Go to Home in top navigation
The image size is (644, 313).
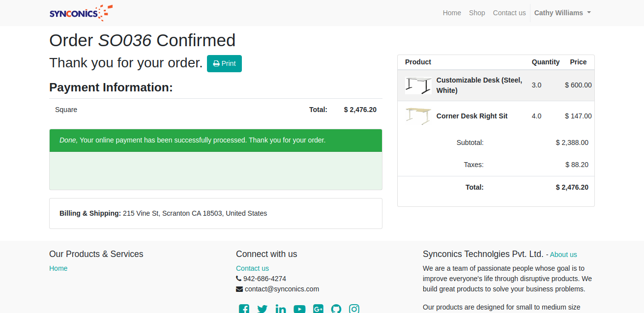pos(452,13)
